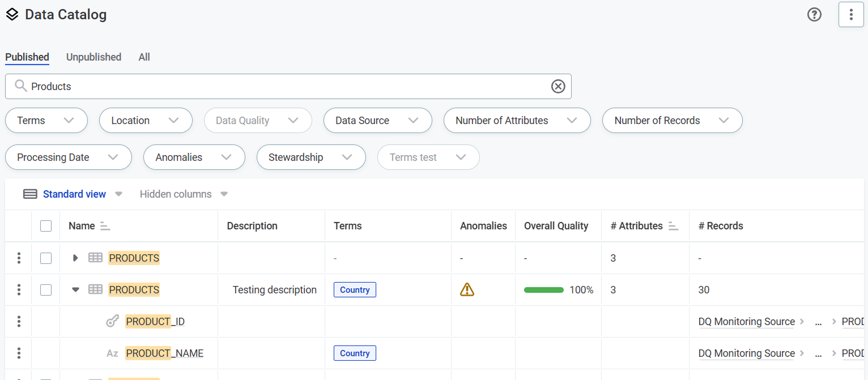Check the first PRODUCTS row checkbox
The height and width of the screenshot is (380, 868).
click(x=46, y=258)
